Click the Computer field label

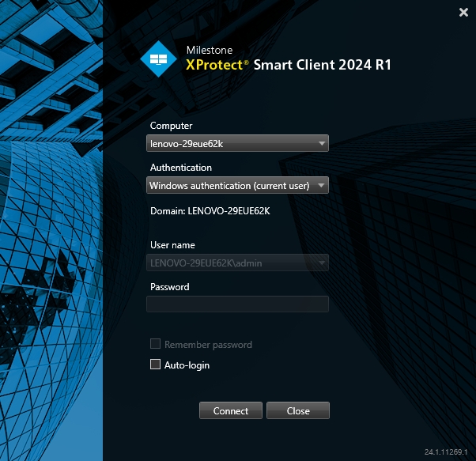pos(172,126)
